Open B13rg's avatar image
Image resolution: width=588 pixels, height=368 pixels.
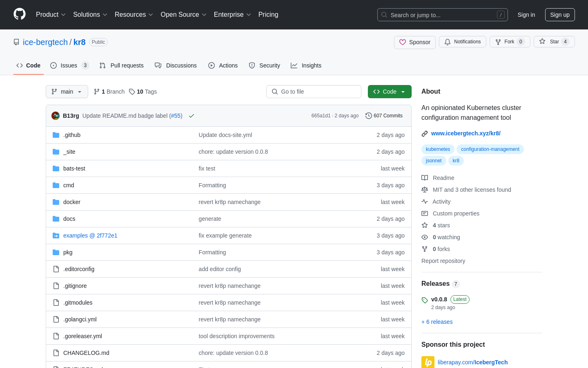(x=56, y=116)
